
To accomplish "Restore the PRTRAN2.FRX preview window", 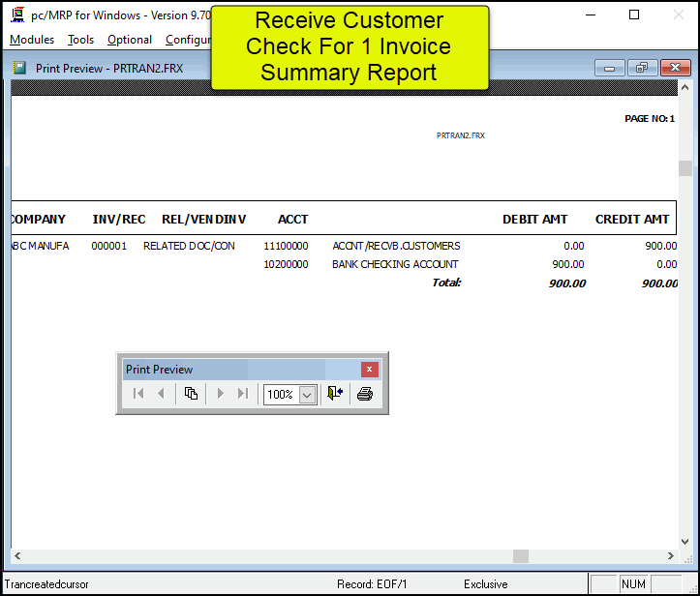I will click(641, 68).
